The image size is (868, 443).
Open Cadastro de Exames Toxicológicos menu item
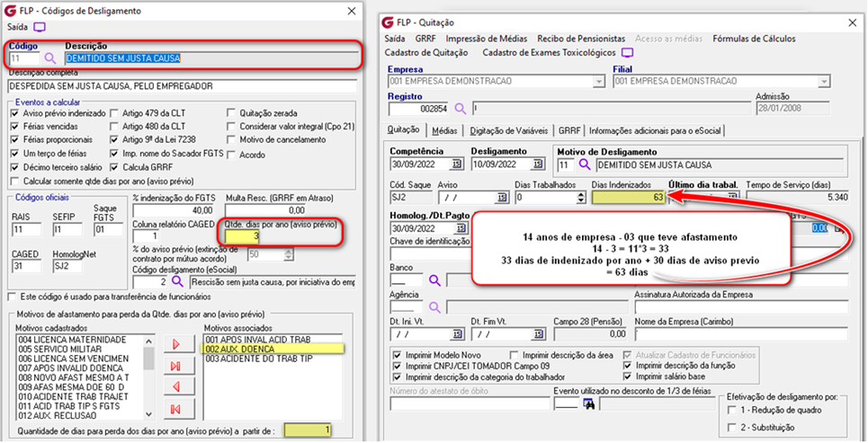click(x=549, y=52)
